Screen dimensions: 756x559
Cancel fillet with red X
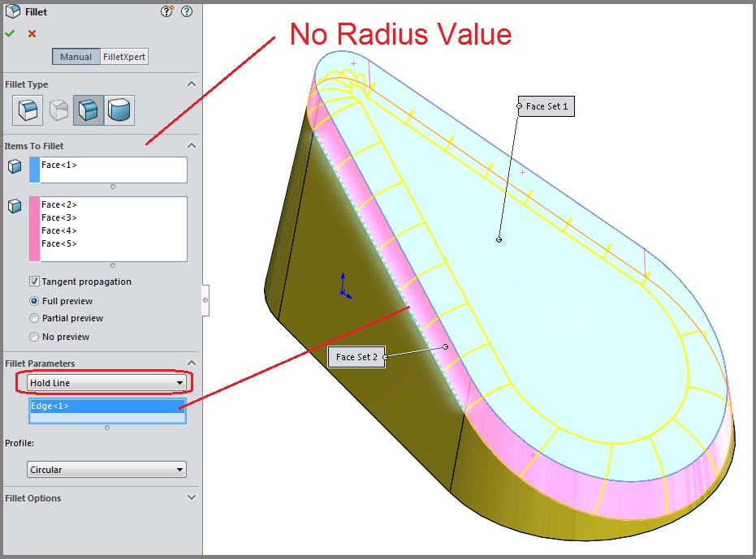(x=32, y=34)
